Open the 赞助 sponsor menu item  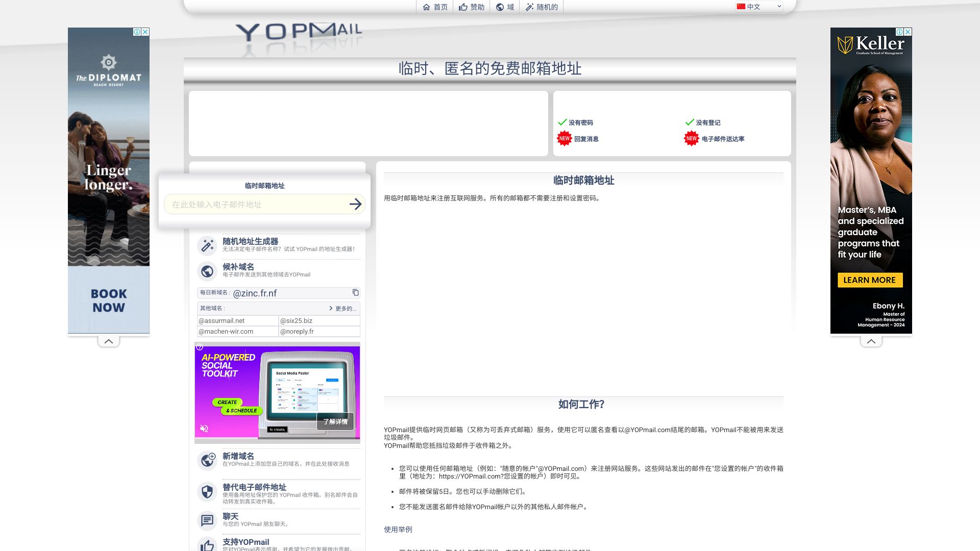click(x=472, y=7)
